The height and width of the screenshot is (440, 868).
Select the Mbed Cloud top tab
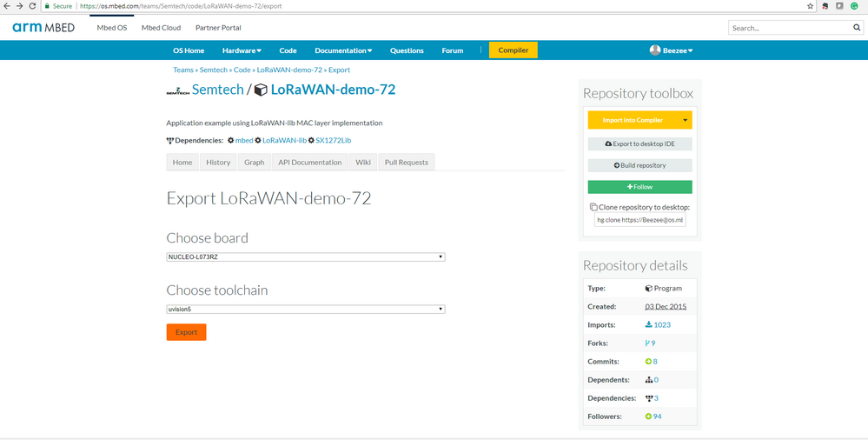click(161, 28)
